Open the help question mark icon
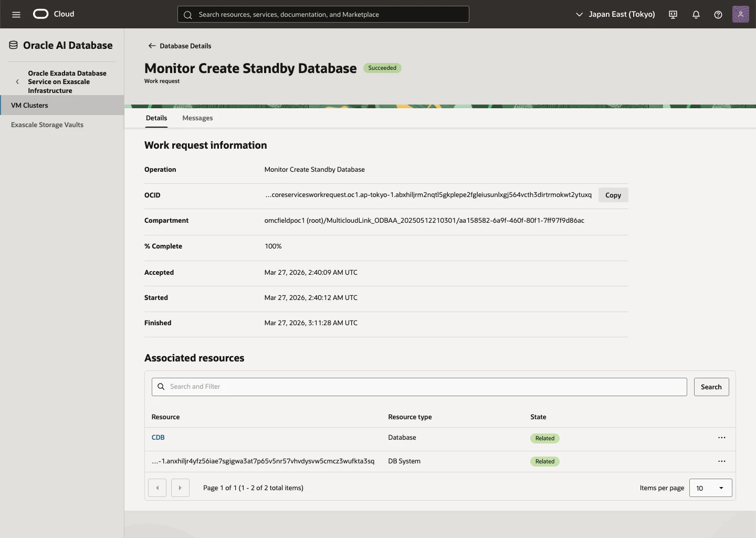The image size is (756, 538). point(718,14)
